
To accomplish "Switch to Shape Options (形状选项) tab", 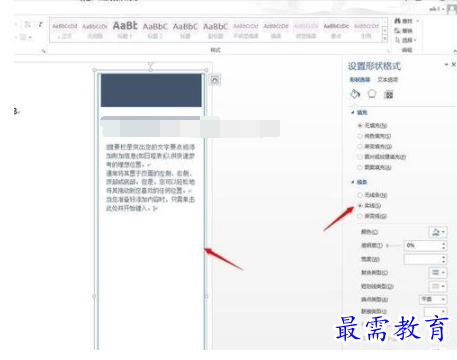I will point(360,79).
